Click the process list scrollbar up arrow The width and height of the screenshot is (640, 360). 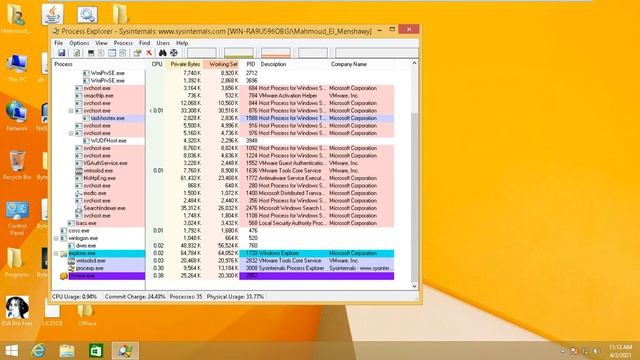[x=414, y=63]
